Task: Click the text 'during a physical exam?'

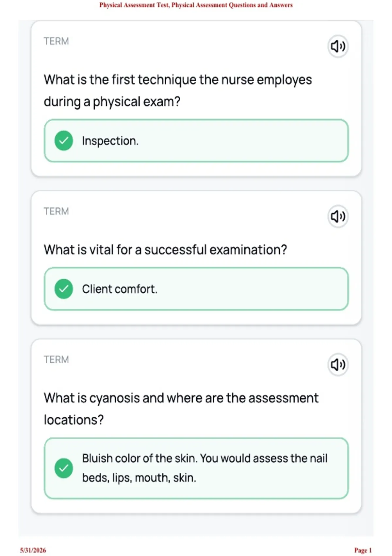Action: (112, 102)
